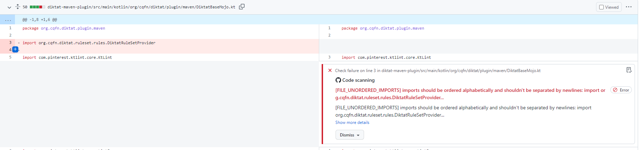
Task: Click the Code scanning label
Action: [x=358, y=80]
